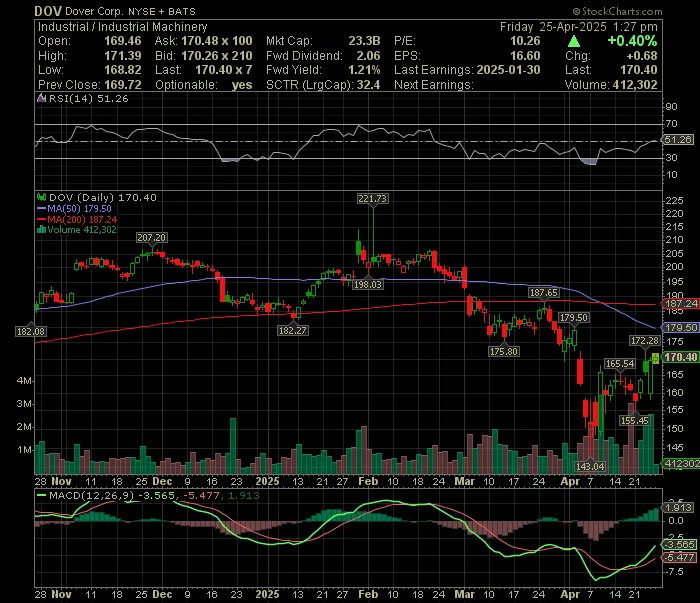Select the MA(200) 187.24 legend
700x603 pixels.
click(x=77, y=220)
